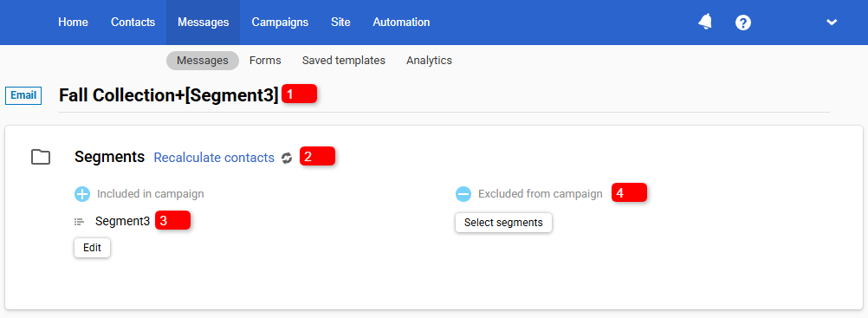Click the Fall Collection+[Segment3] title
The image size is (868, 318).
coord(169,95)
